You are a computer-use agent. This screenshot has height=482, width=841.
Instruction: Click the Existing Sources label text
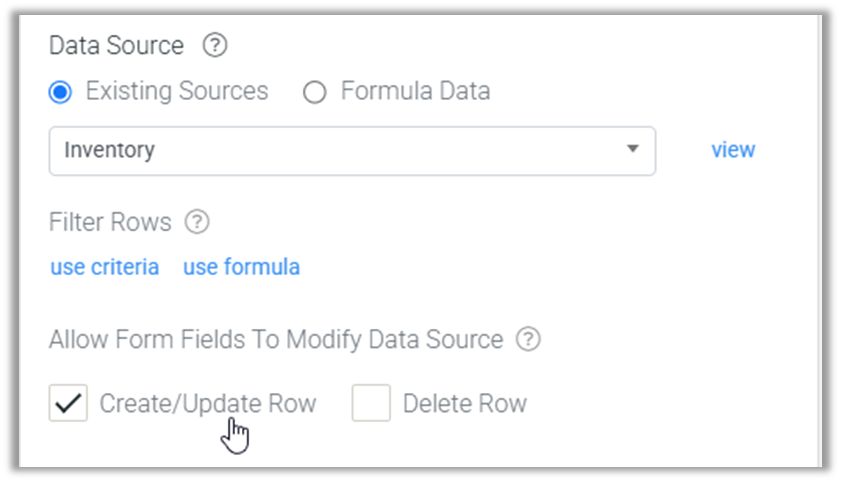point(177,91)
